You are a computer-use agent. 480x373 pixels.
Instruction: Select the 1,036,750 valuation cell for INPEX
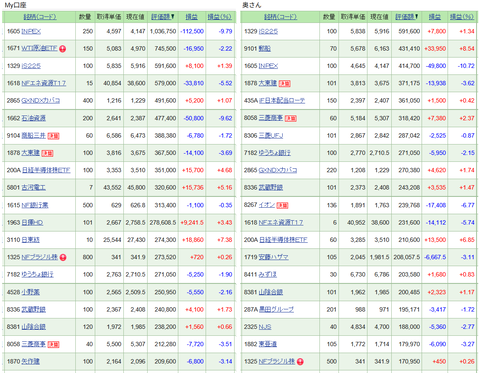[163, 31]
